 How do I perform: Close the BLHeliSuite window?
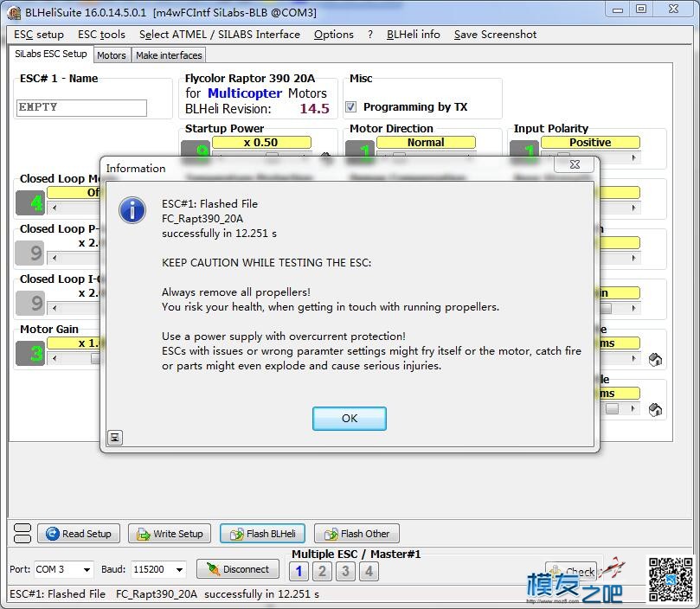673,10
